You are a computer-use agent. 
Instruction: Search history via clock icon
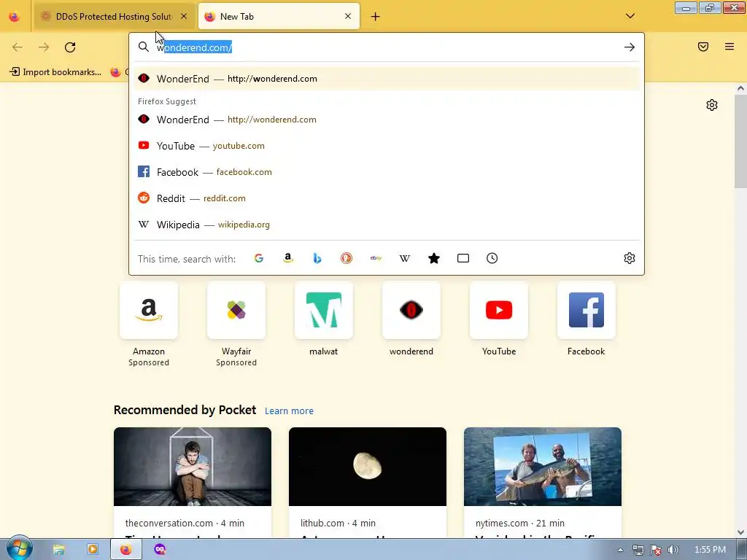click(492, 258)
